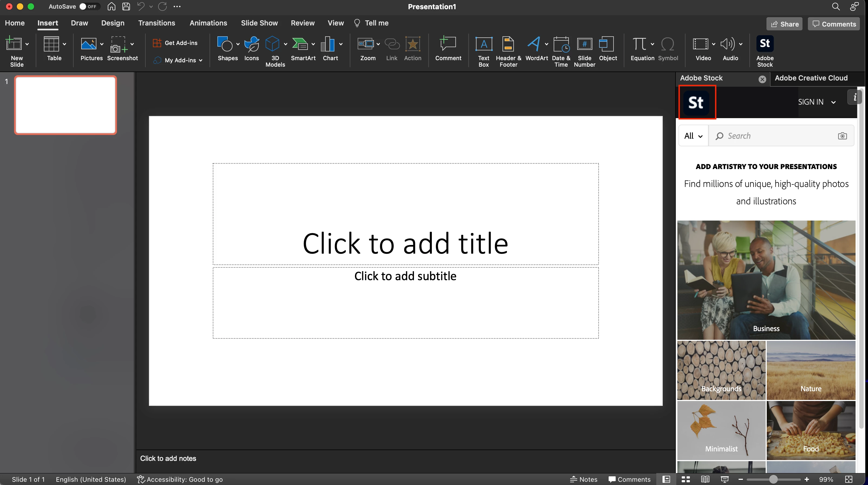Open the Business stock photo category
Viewport: 868px width, 485px height.
[x=766, y=280]
